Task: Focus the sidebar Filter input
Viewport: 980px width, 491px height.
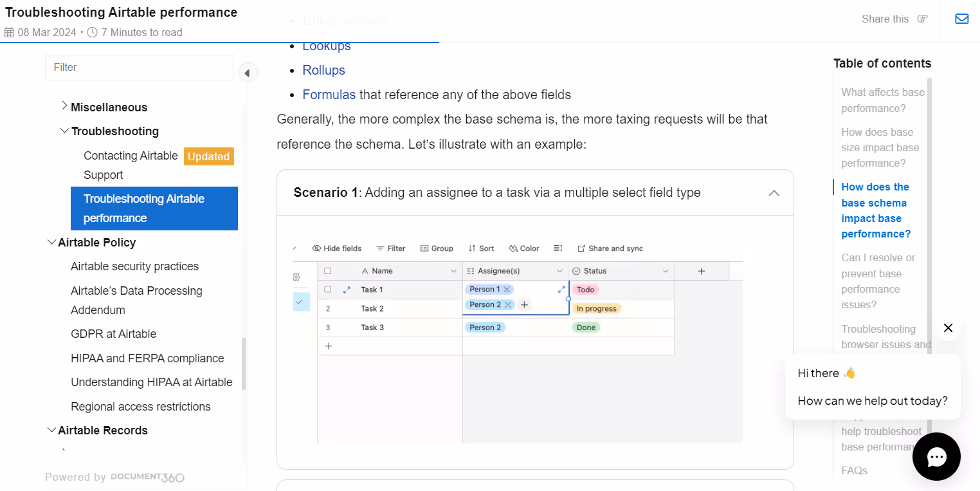Action: tap(140, 68)
